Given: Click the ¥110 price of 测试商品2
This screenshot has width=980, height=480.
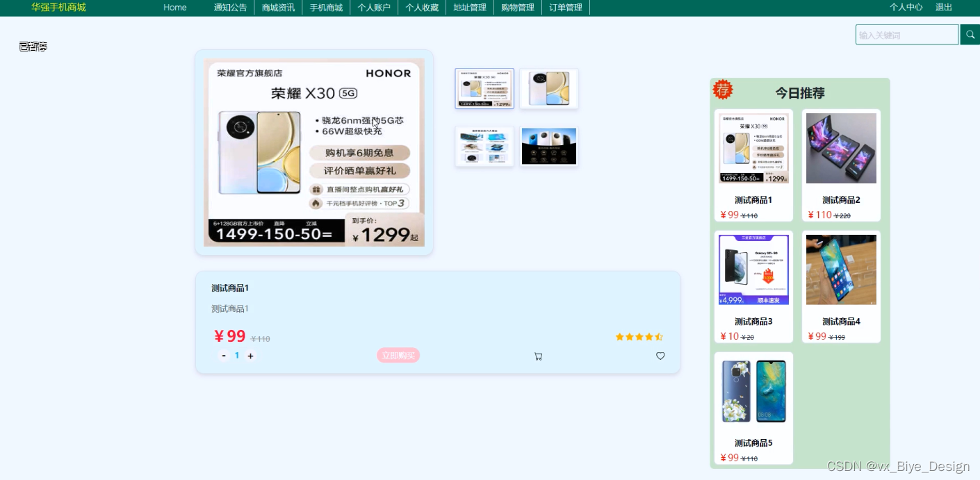Looking at the screenshot, I should click(820, 215).
